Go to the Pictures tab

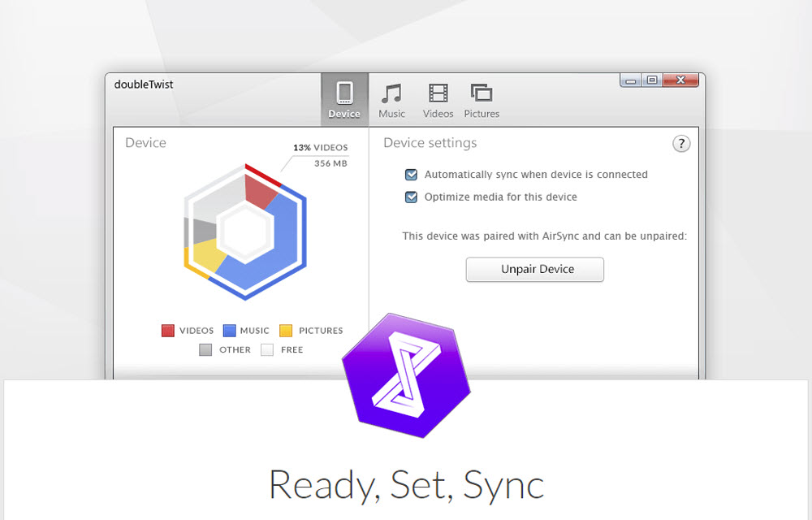482,101
